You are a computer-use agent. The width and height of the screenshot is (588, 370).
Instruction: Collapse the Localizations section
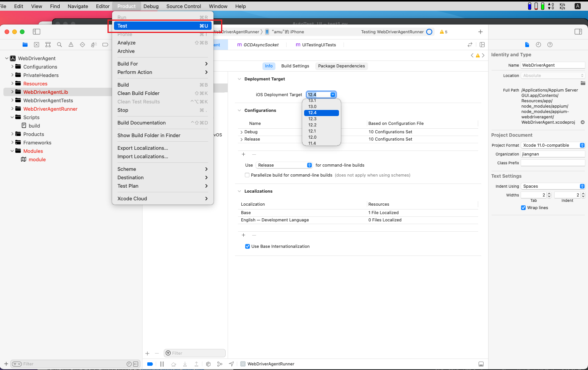(239, 191)
